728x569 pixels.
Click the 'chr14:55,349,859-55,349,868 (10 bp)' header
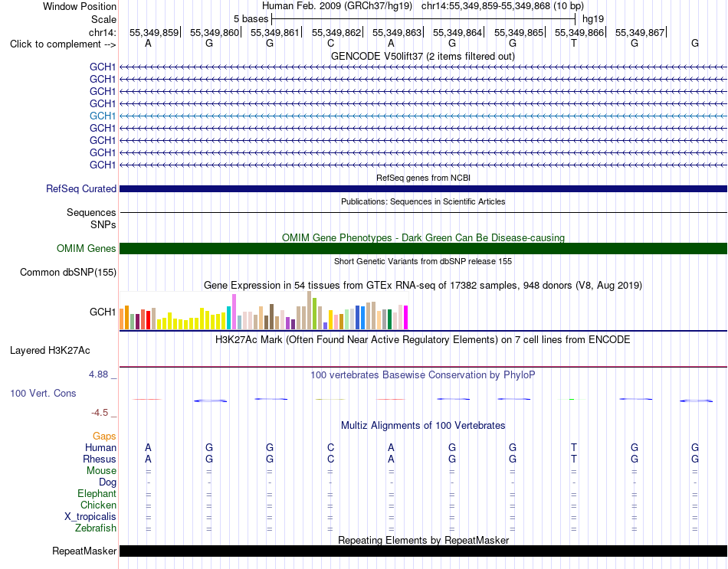pyautogui.click(x=503, y=6)
